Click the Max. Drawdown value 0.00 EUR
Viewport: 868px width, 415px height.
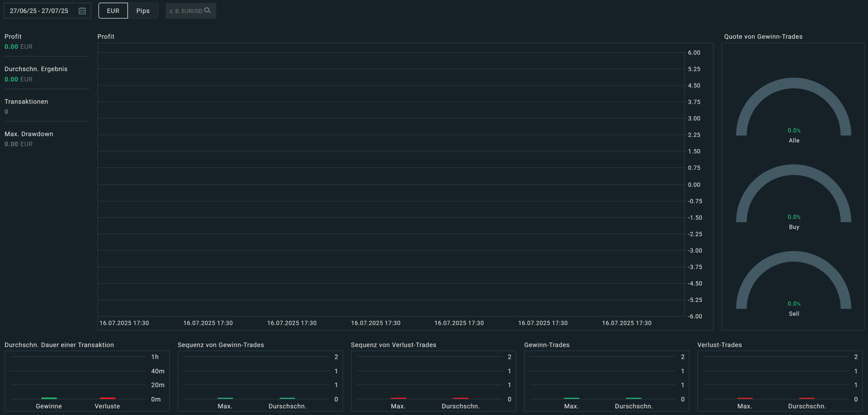pyautogui.click(x=19, y=144)
